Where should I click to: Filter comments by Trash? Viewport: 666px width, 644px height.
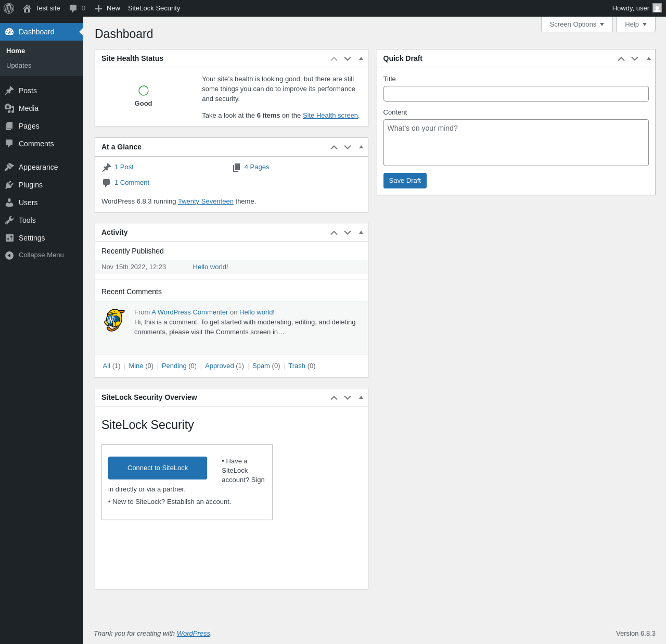pos(297,366)
